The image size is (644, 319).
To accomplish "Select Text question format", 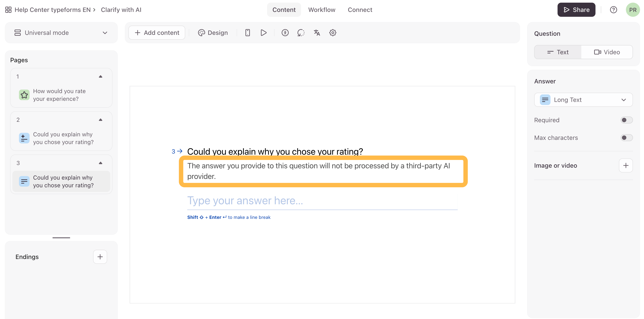I will tap(558, 52).
